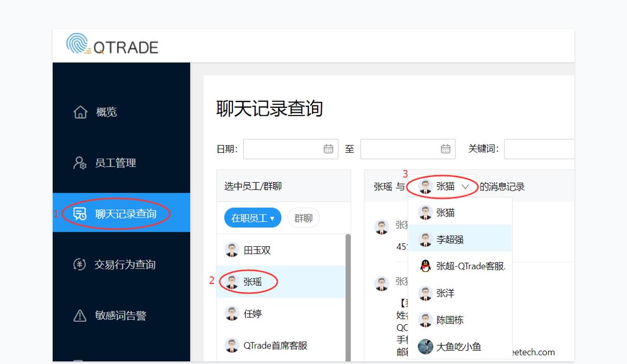627x364 pixels.
Task: Select QTrade首席客服 in the employee list
Action: point(281,345)
